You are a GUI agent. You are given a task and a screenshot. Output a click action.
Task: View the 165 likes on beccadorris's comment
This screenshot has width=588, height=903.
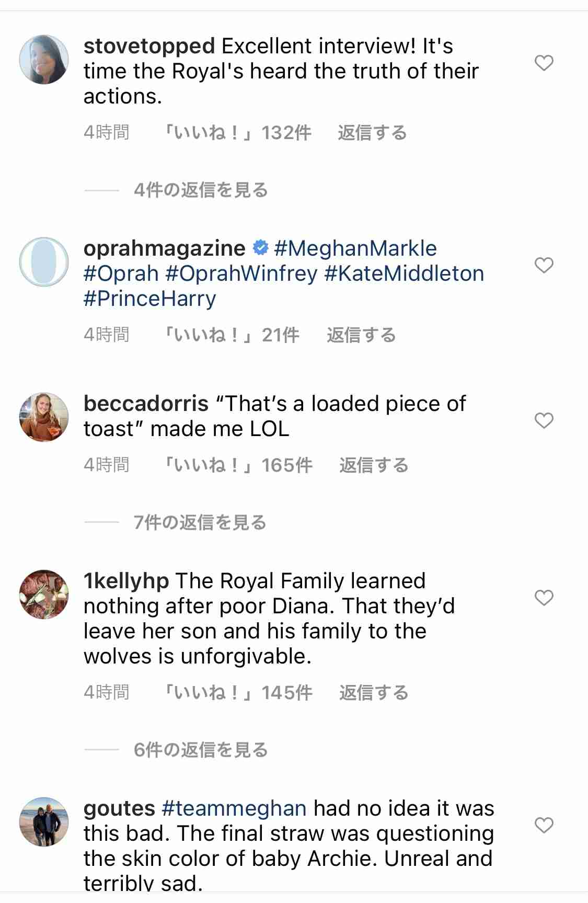pos(238,465)
